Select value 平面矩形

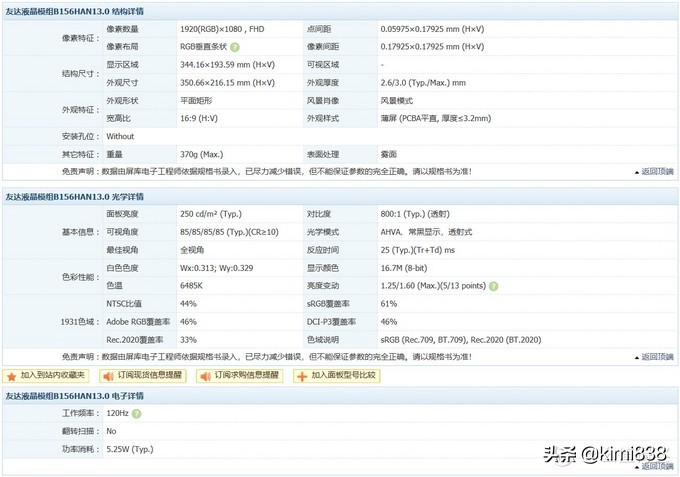click(x=196, y=101)
